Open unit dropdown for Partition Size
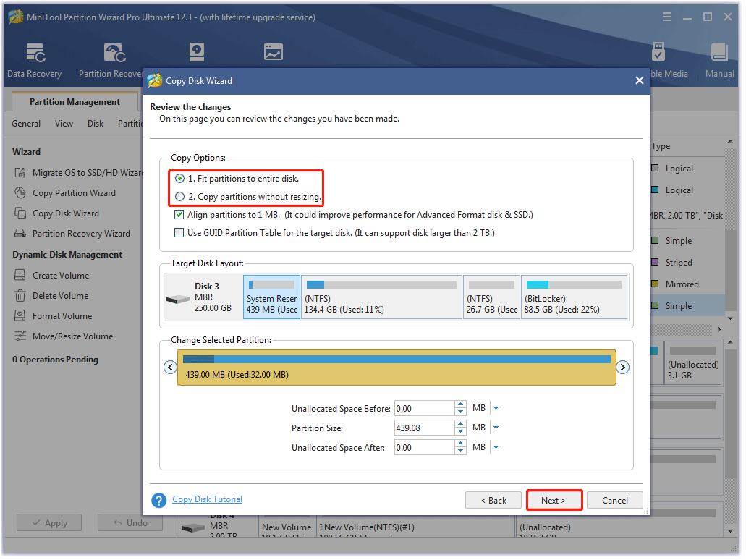Image resolution: width=746 pixels, height=560 pixels. pos(496,428)
